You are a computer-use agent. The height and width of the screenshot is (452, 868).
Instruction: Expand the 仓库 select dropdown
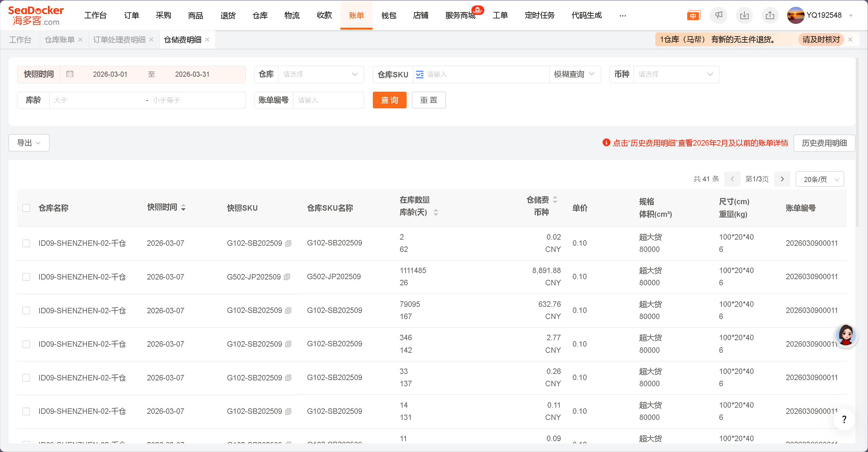pyautogui.click(x=320, y=74)
